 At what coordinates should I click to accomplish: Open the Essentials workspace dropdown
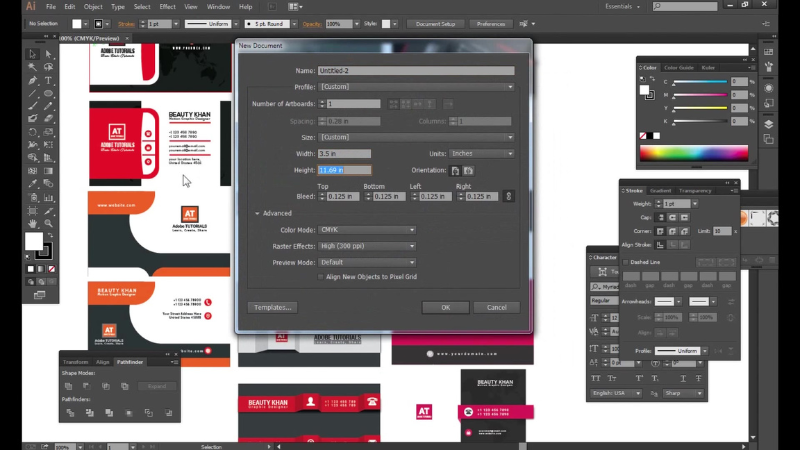tap(622, 7)
